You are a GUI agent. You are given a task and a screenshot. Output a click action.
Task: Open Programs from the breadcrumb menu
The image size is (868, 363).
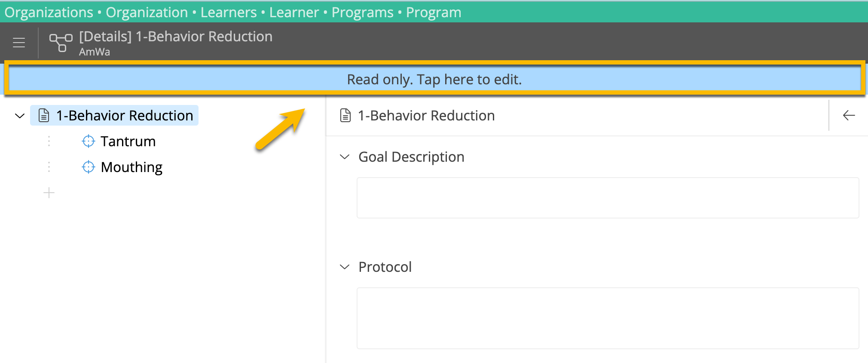(362, 12)
